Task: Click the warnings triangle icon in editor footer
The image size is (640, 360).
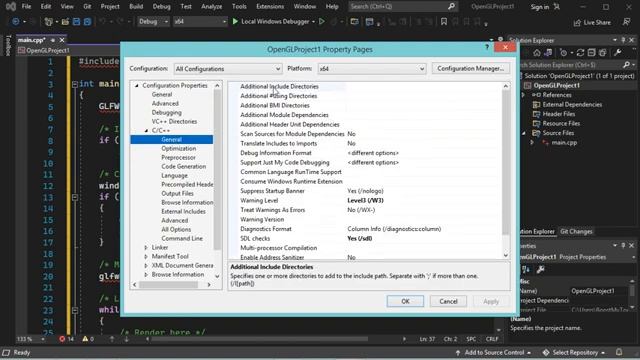Action: [x=85, y=339]
